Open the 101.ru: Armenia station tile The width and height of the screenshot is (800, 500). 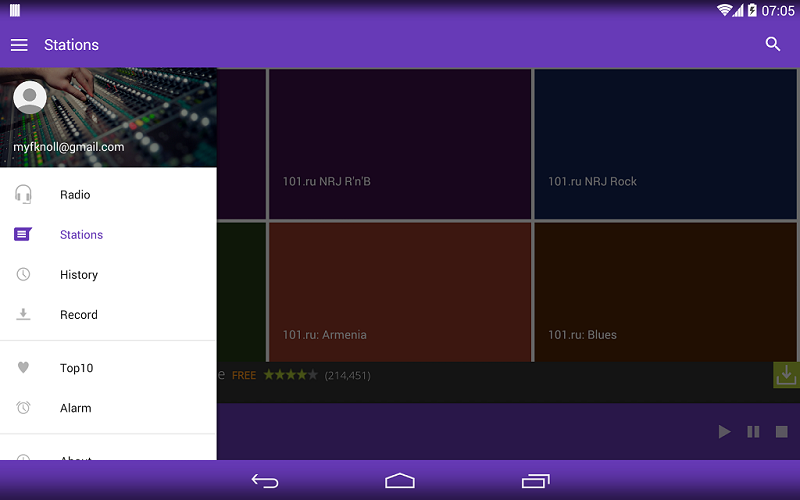pos(400,292)
